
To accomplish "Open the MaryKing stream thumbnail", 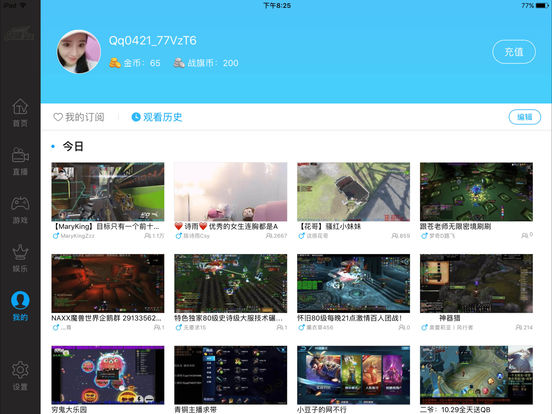I will pos(108,192).
